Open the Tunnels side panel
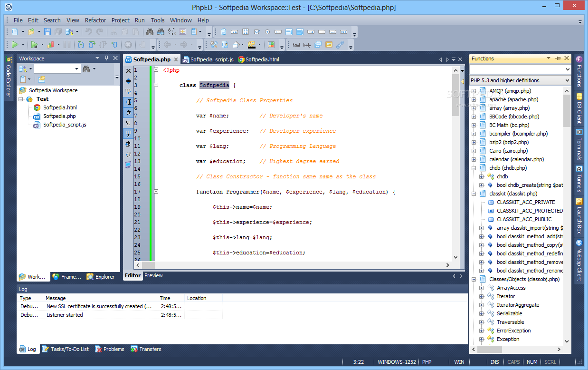Screen dimensions: 588x370 click(579, 178)
